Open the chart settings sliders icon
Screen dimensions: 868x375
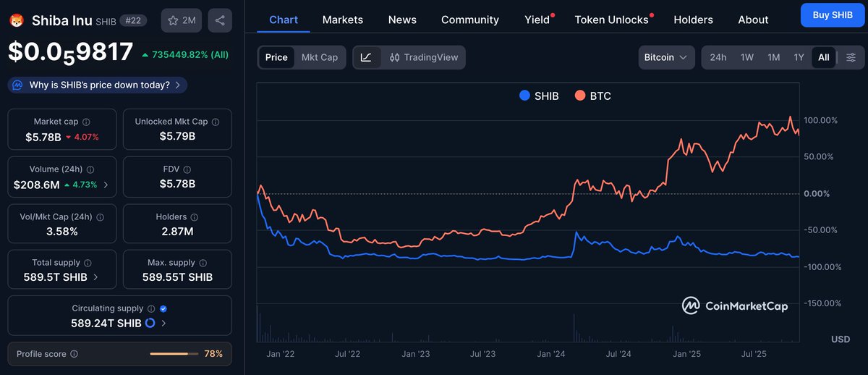coord(851,57)
